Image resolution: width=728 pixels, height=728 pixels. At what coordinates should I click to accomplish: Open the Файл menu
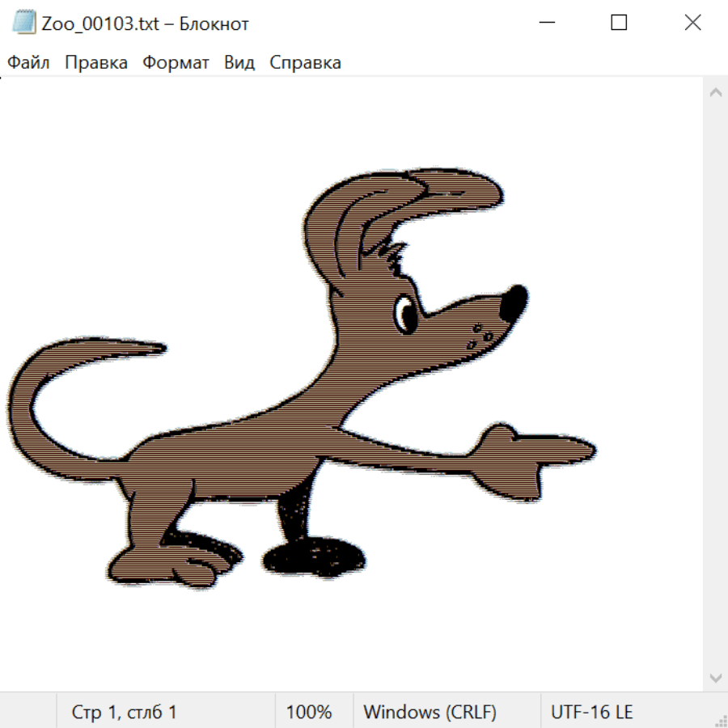[x=28, y=63]
